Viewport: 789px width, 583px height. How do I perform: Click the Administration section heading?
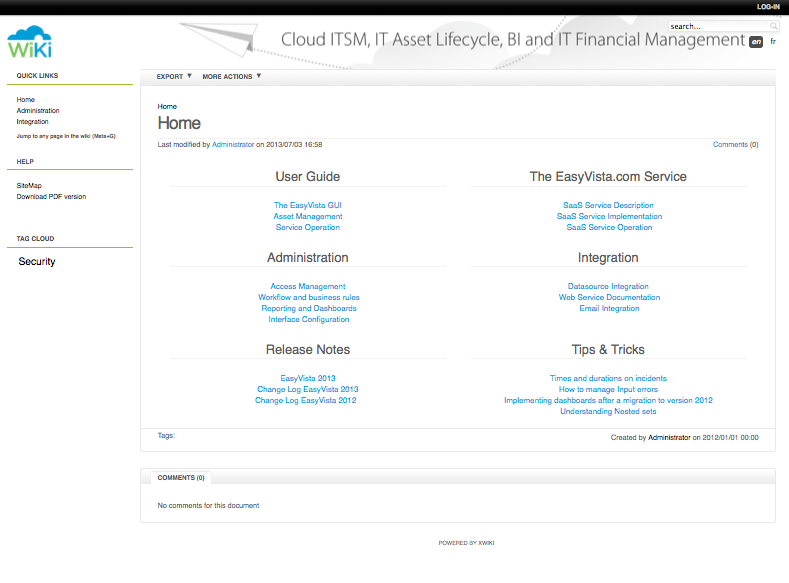308,258
